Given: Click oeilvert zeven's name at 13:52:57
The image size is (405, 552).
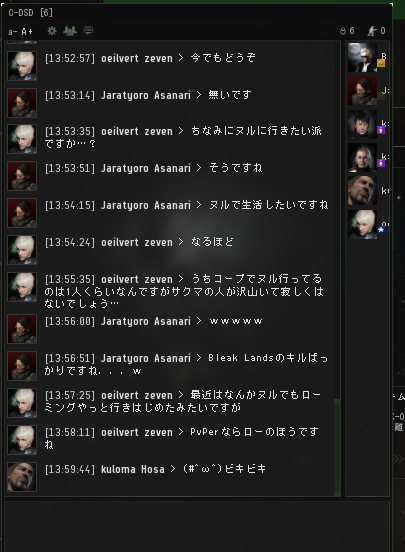Looking at the screenshot, I should pos(137,58).
